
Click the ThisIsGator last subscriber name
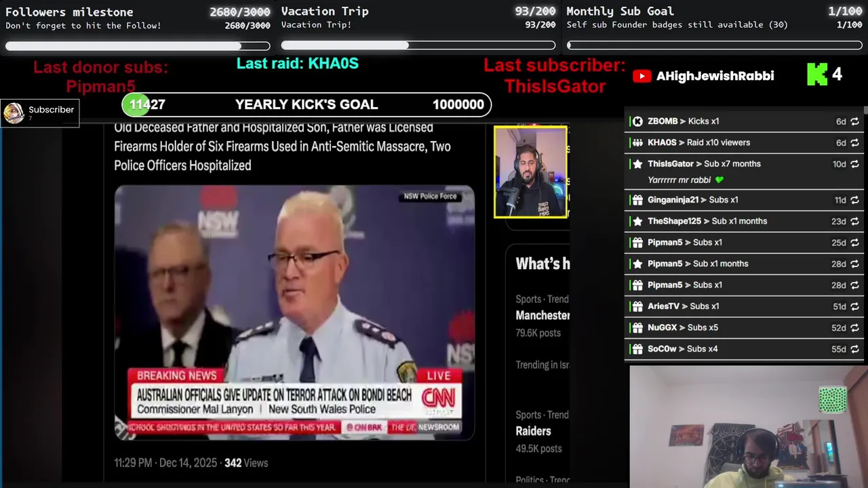555,86
